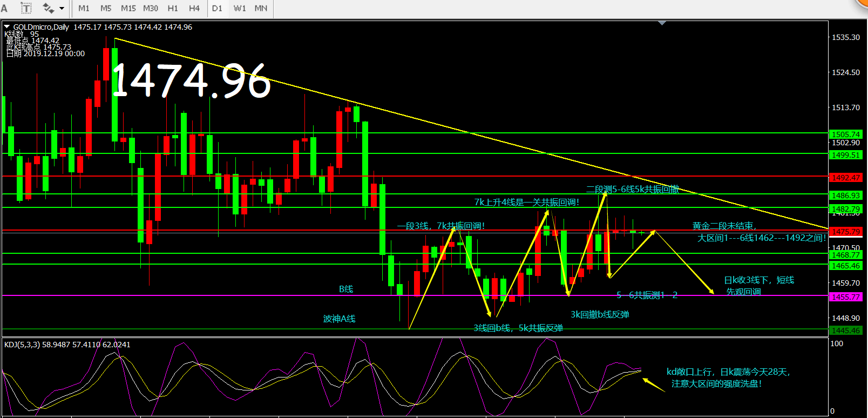Click the green 1505.74 price level label
This screenshot has width=868, height=418.
coord(845,134)
